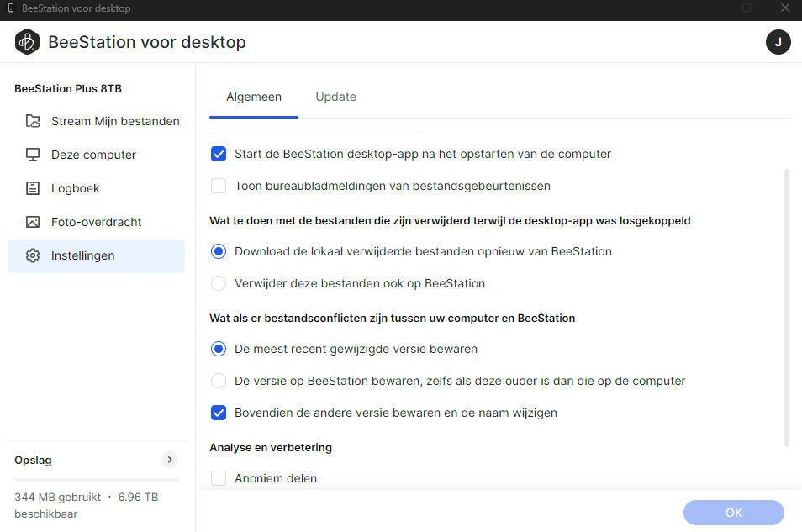802x532 pixels.
Task: Click the 344 MB gebruikt storage text
Action: click(57, 498)
